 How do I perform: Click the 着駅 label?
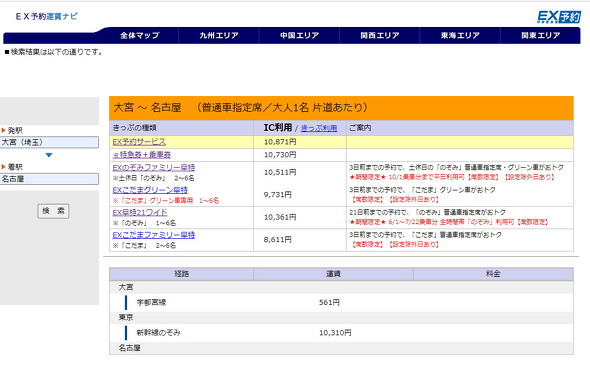tap(15, 167)
